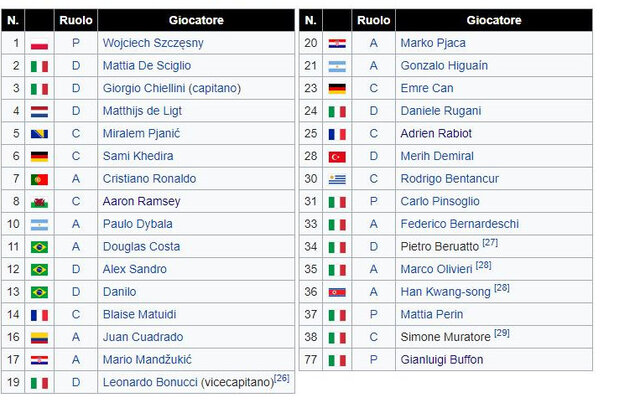The image size is (640, 408).
Task: Open Gonzalo Higuaín's article link
Action: pos(444,65)
